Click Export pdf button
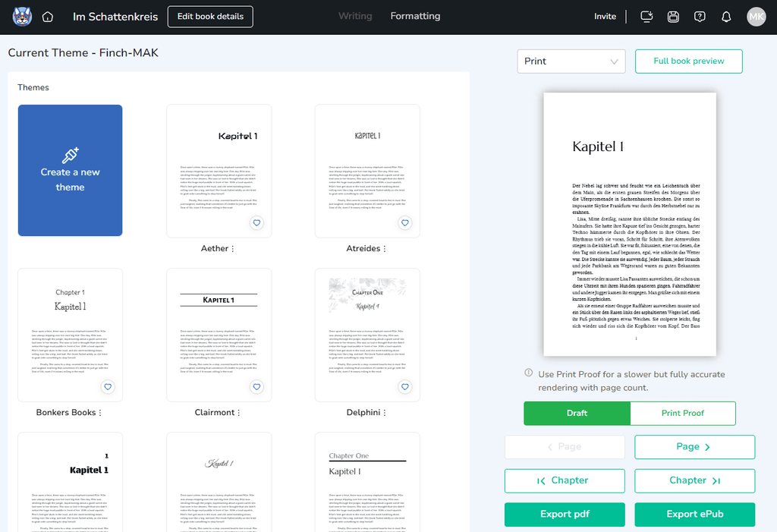Image resolution: width=777 pixels, height=532 pixels. [565, 514]
